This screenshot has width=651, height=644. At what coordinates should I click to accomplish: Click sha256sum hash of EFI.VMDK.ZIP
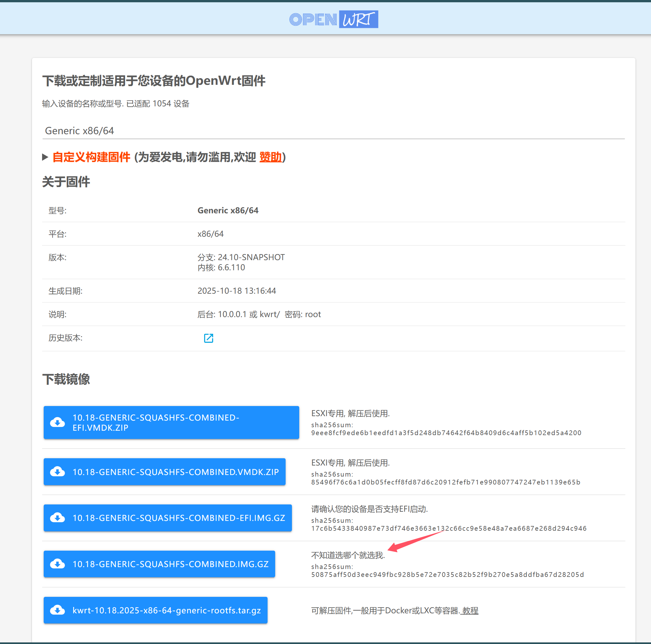[446, 433]
